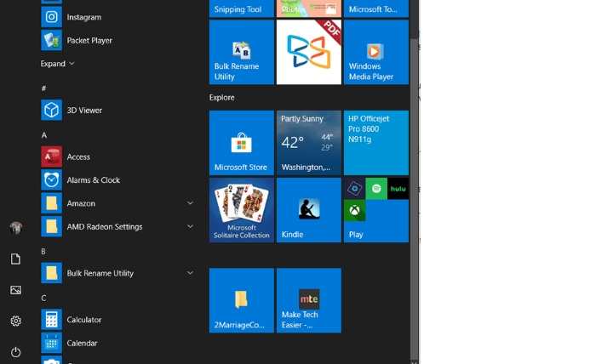This screenshot has width=613, height=364.
Task: Open the Calendar app icon
Action: click(52, 343)
